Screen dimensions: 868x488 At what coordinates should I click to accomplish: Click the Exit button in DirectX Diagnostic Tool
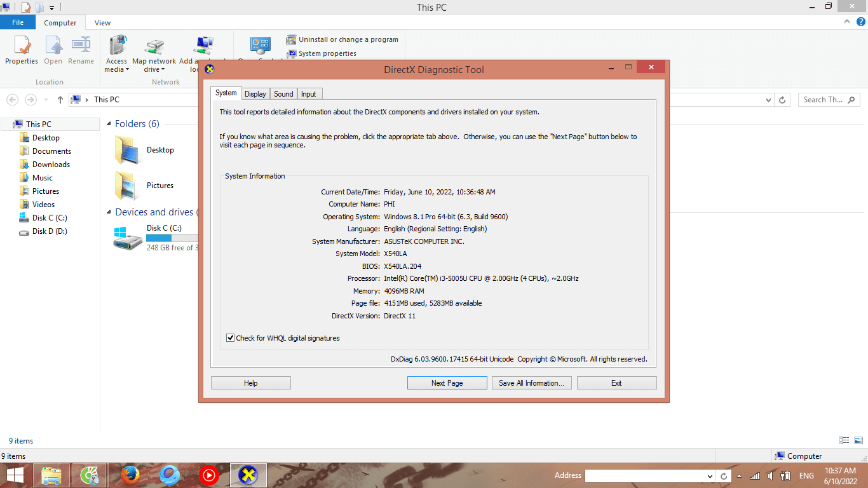(617, 383)
